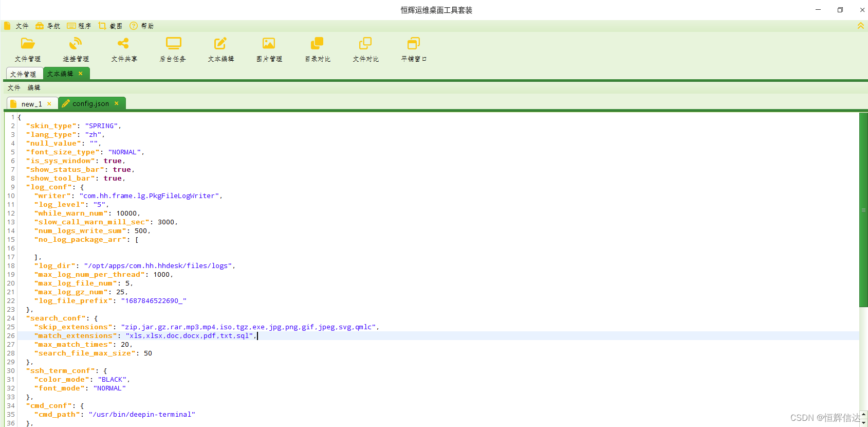Click the "is_sys_window" key
Image resolution: width=868 pixels, height=427 pixels.
point(61,161)
